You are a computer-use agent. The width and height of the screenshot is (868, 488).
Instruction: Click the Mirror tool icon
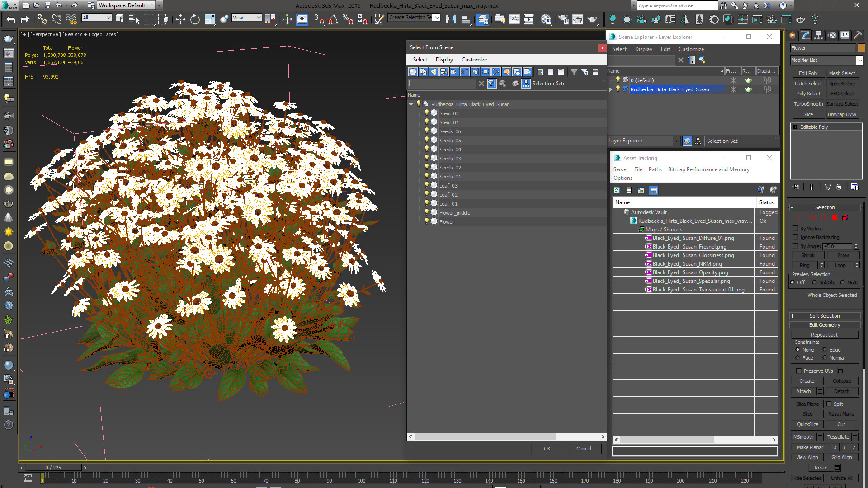451,19
